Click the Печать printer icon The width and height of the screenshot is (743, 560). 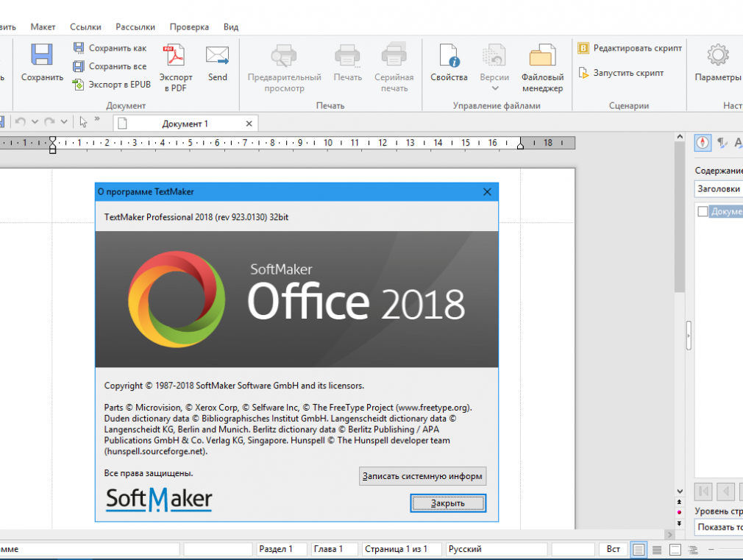(347, 55)
